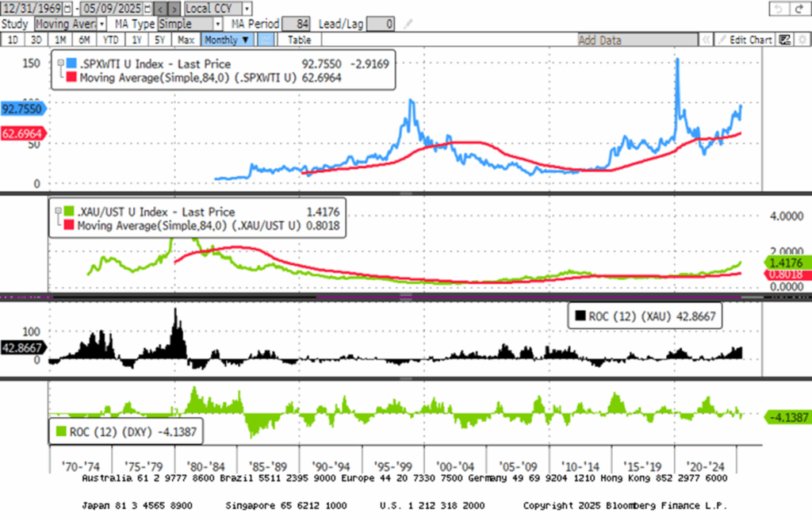Collapse the SPXWTI legend tree box
The width and height of the screenshot is (812, 521).
tap(60, 63)
